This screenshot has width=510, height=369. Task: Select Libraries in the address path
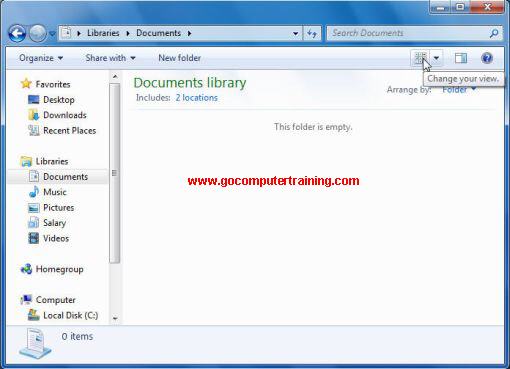click(x=103, y=33)
